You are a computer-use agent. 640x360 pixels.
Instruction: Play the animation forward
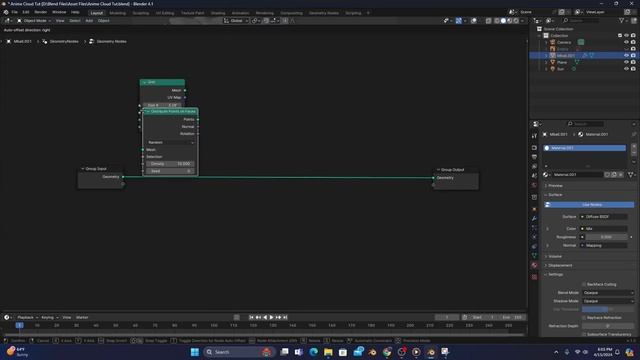[271, 317]
